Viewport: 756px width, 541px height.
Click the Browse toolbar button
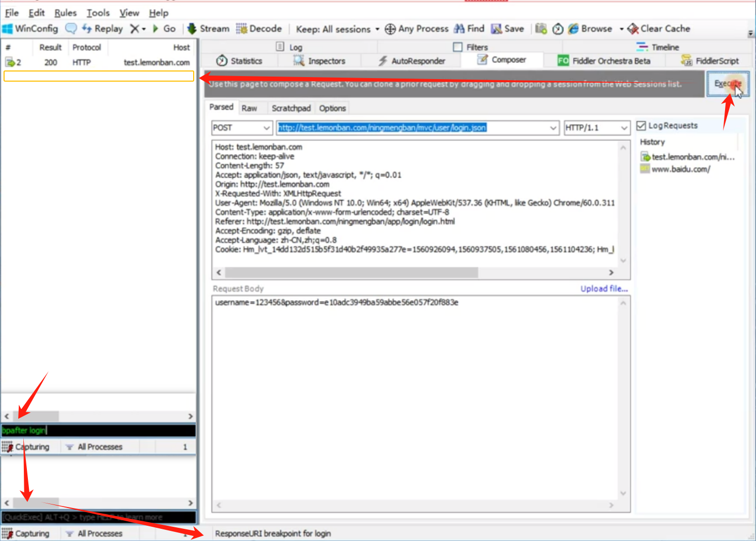(590, 28)
